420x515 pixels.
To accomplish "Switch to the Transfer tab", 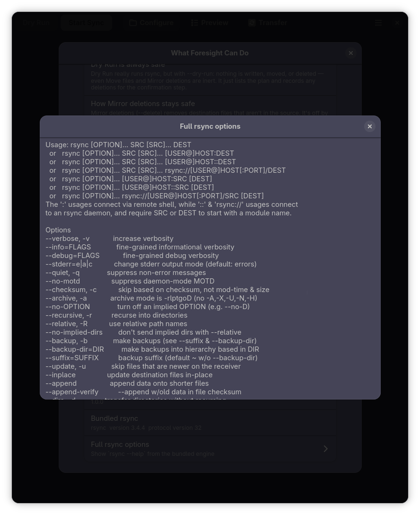I will (268, 23).
